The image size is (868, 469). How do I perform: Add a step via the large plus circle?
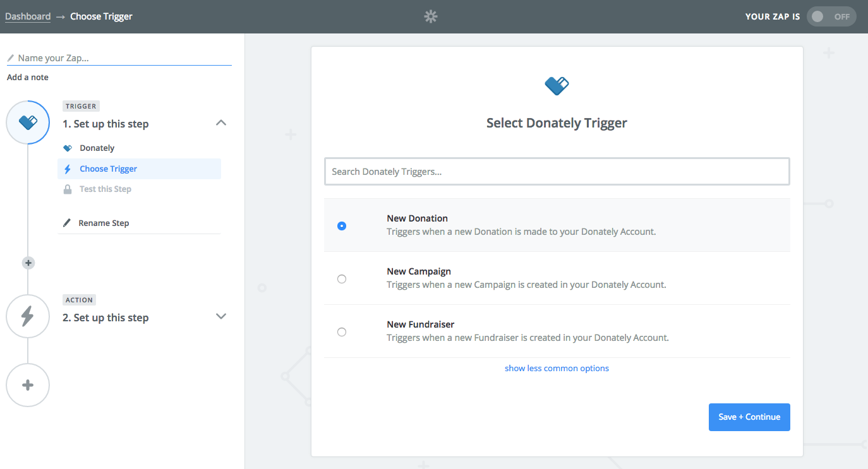coord(28,385)
